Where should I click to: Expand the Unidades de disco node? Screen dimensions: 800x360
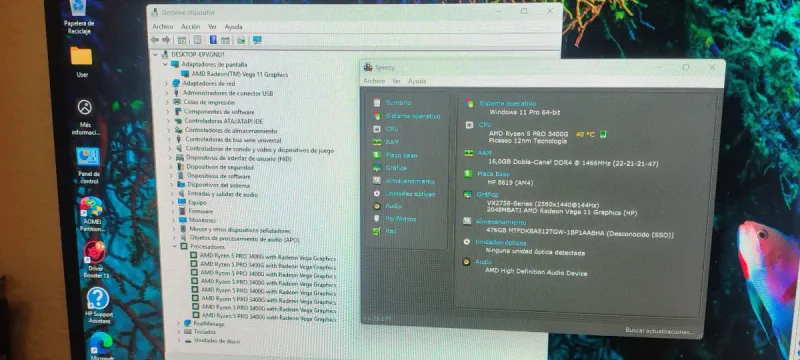coord(179,340)
